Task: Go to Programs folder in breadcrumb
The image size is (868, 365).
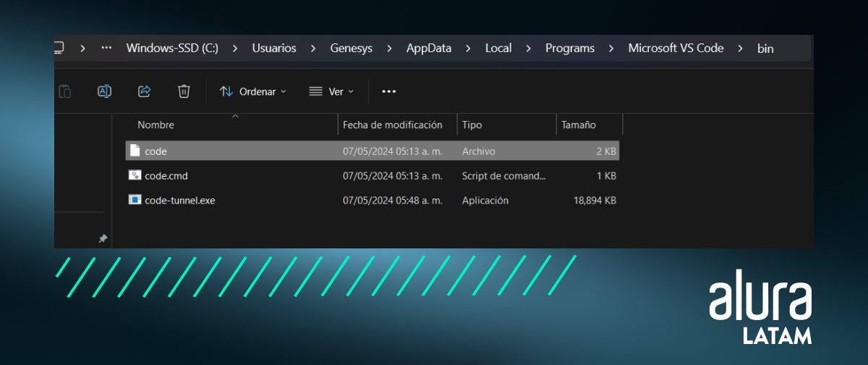Action: pyautogui.click(x=570, y=49)
